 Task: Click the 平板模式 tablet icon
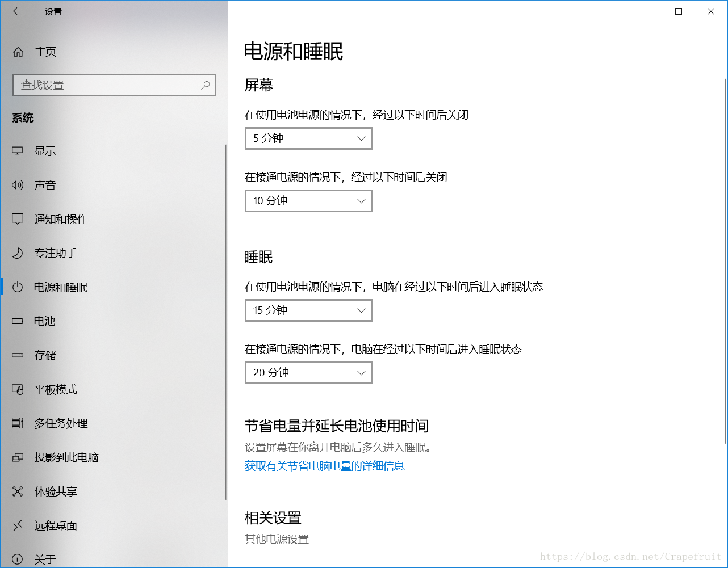point(18,389)
